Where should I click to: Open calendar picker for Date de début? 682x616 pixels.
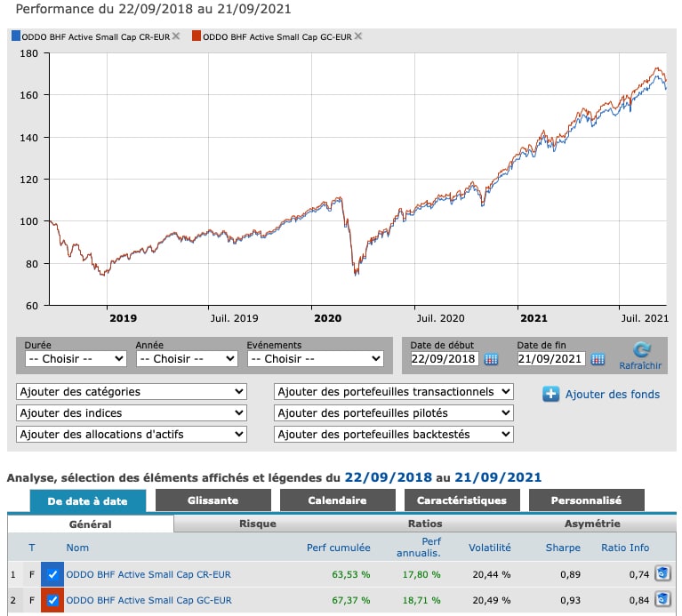point(491,359)
